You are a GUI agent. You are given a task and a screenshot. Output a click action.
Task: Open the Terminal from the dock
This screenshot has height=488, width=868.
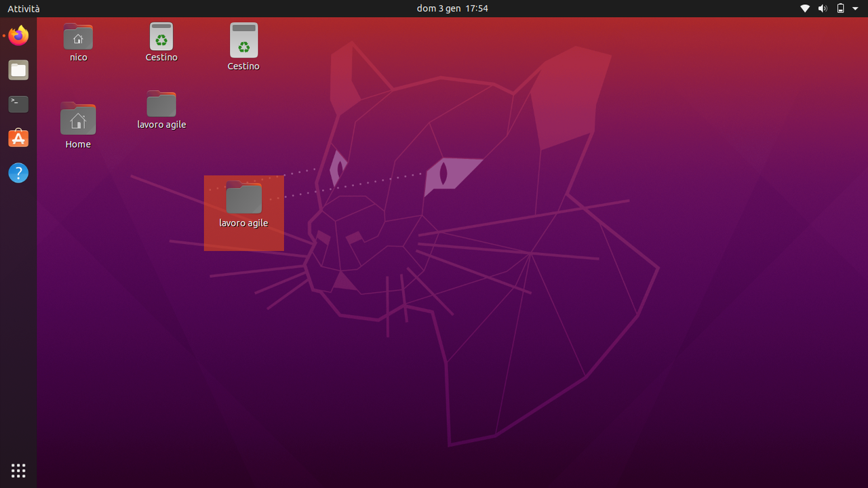tap(18, 104)
